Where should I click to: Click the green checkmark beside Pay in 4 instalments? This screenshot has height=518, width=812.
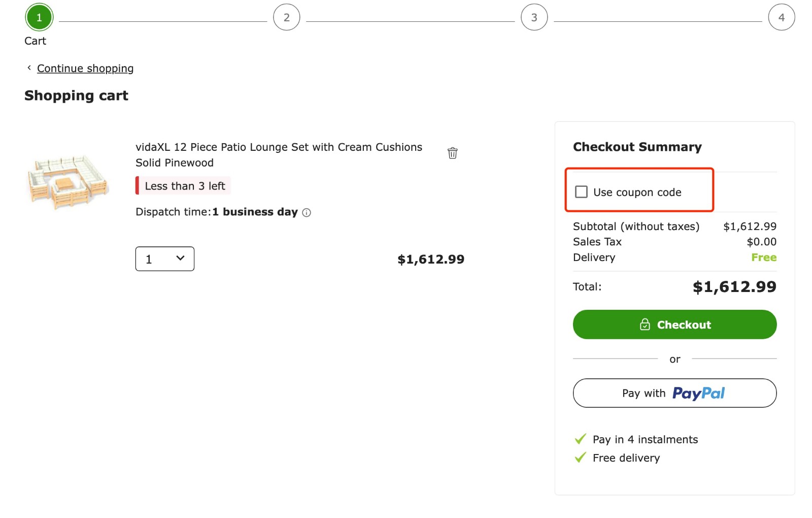pyautogui.click(x=580, y=439)
